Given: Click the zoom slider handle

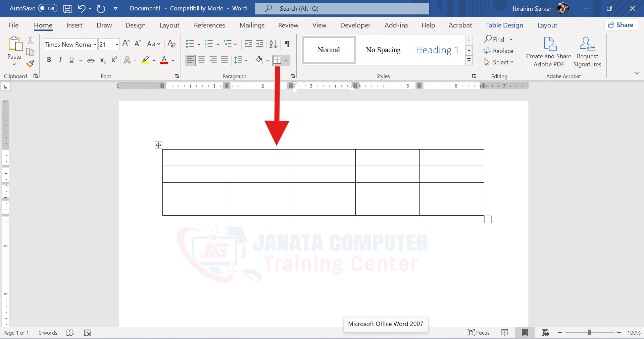Looking at the screenshot, I should [589, 333].
